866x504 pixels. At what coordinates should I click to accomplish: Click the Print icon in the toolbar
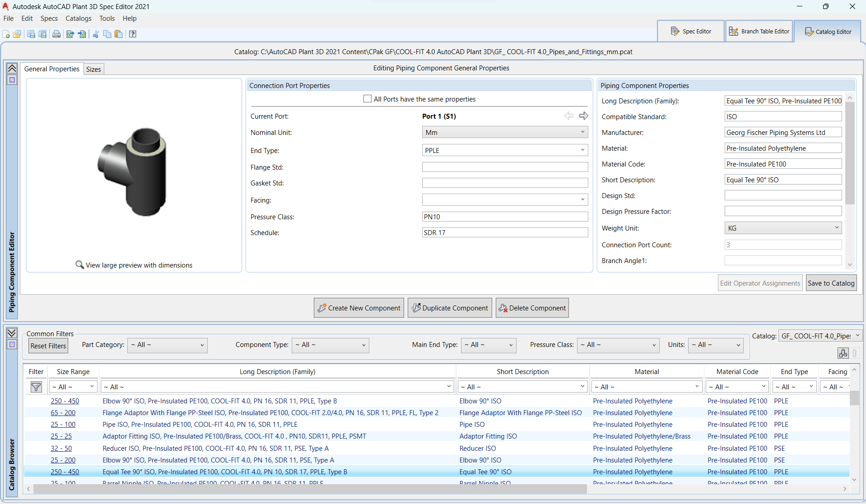[x=56, y=34]
